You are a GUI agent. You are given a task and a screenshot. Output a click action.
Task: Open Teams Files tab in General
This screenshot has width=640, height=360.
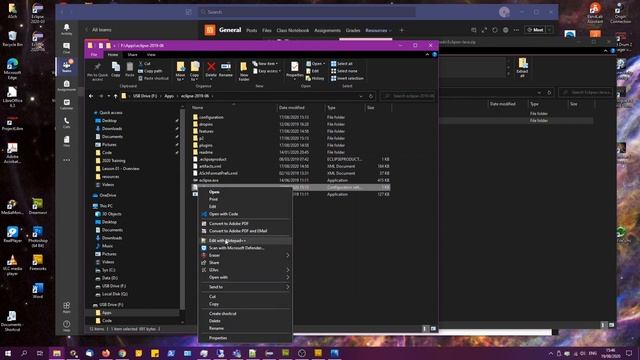coord(267,30)
